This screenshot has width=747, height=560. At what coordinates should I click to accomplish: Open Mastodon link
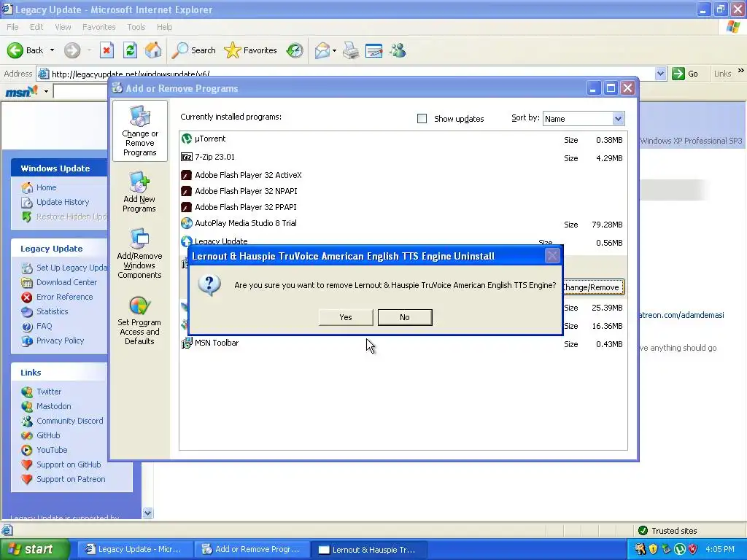click(54, 406)
